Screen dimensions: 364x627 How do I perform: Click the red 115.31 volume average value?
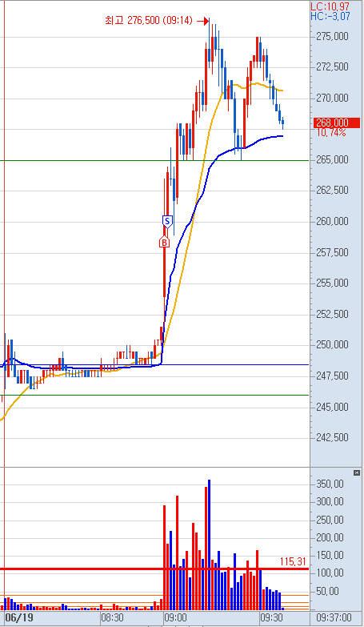(x=293, y=561)
